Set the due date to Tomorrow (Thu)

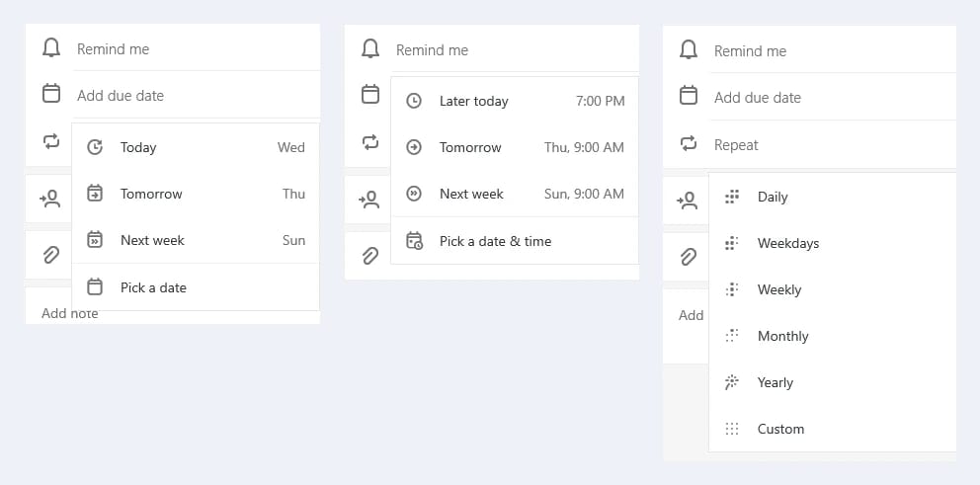click(x=196, y=194)
